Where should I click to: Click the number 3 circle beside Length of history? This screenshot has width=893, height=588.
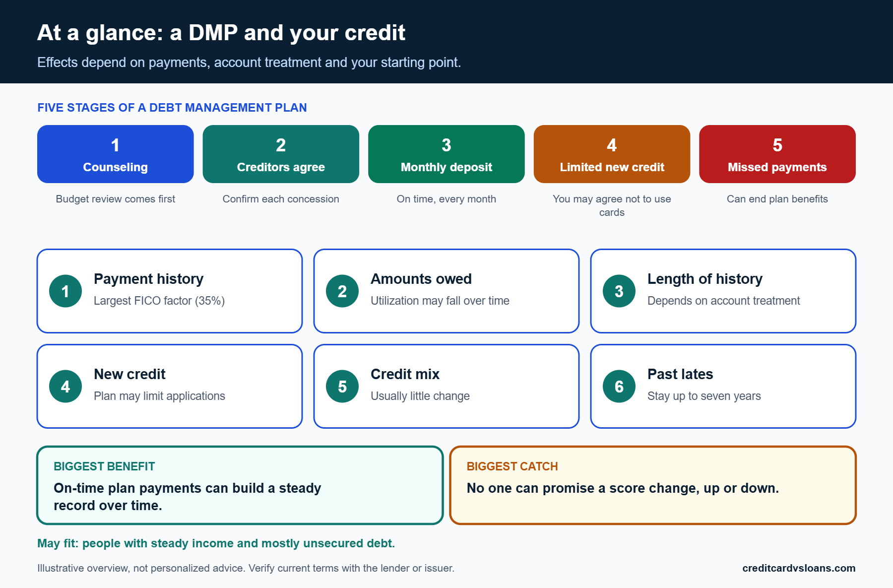coord(619,291)
